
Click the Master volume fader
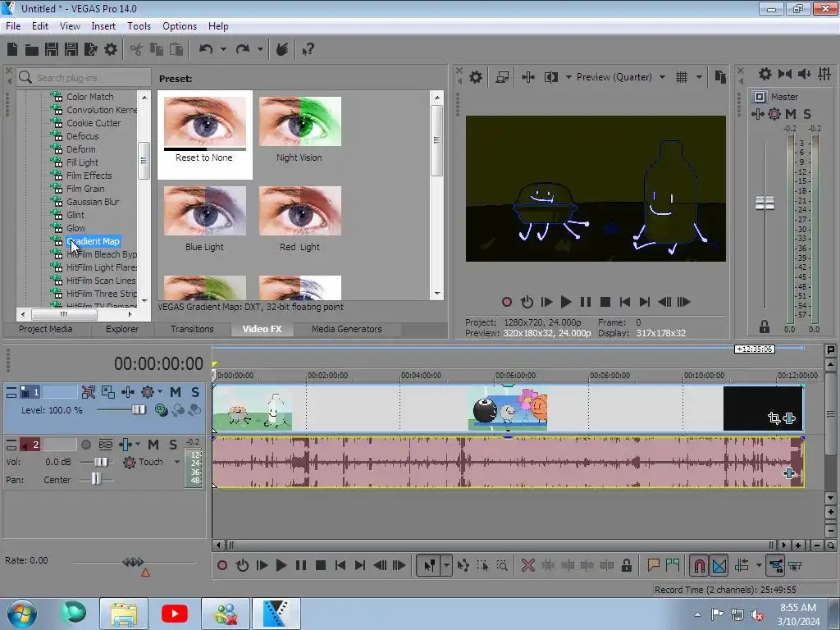[x=765, y=203]
